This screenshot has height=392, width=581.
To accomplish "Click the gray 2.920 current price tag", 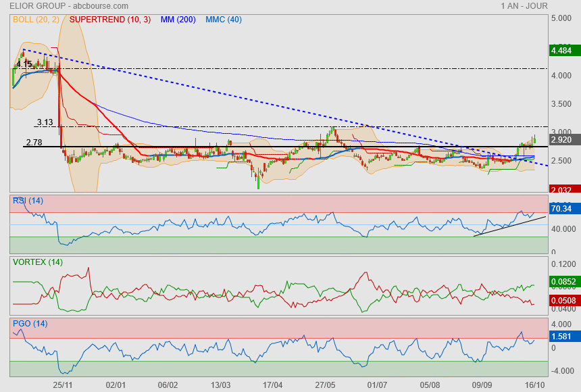I will pos(561,140).
